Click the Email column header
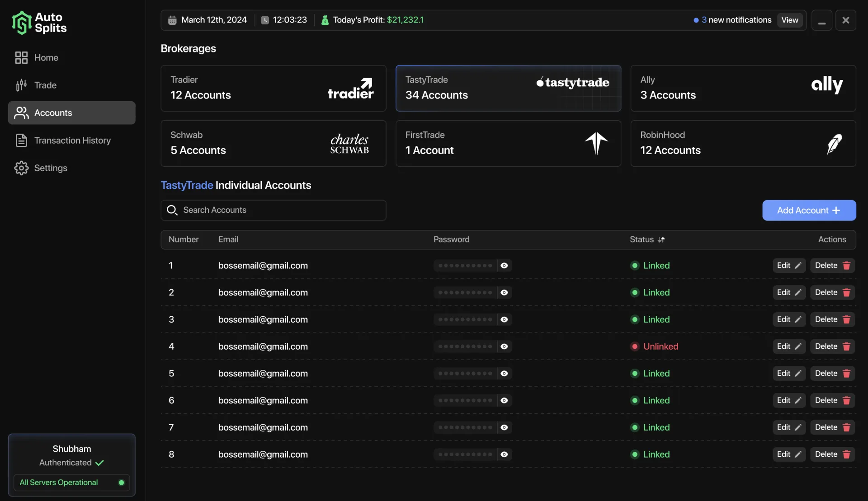The height and width of the screenshot is (501, 868). [x=228, y=239]
